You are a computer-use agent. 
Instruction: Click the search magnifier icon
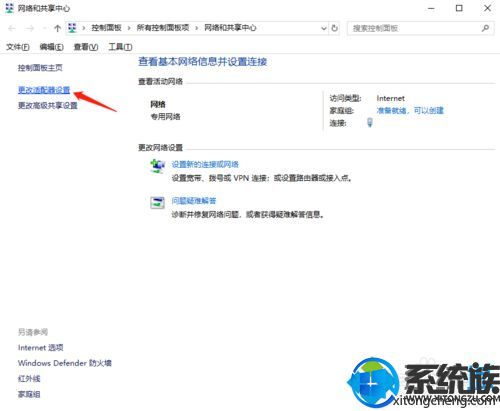point(485,28)
